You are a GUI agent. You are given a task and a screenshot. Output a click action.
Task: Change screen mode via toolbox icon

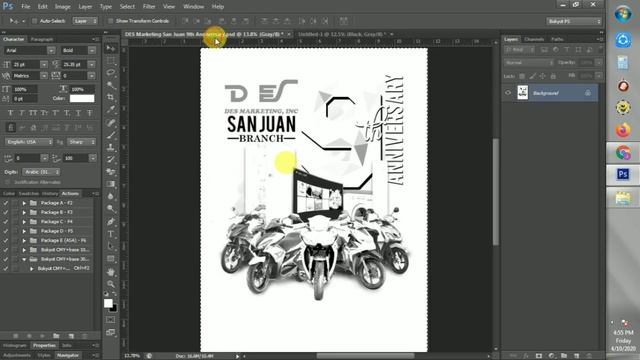(111, 333)
